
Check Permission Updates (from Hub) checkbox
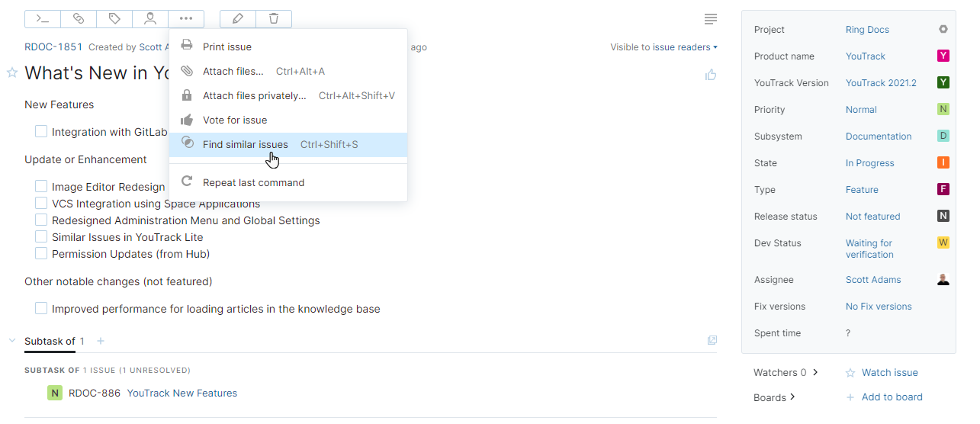(x=41, y=253)
